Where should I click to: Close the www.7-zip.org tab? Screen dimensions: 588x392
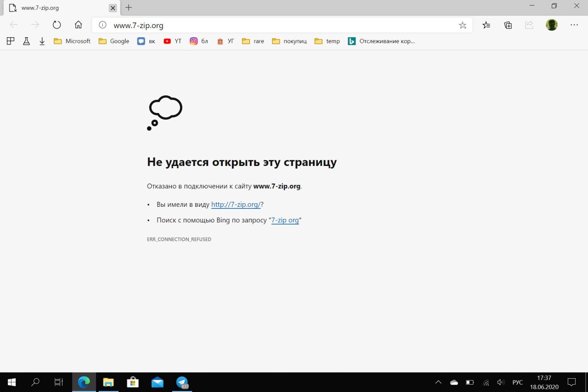point(113,8)
